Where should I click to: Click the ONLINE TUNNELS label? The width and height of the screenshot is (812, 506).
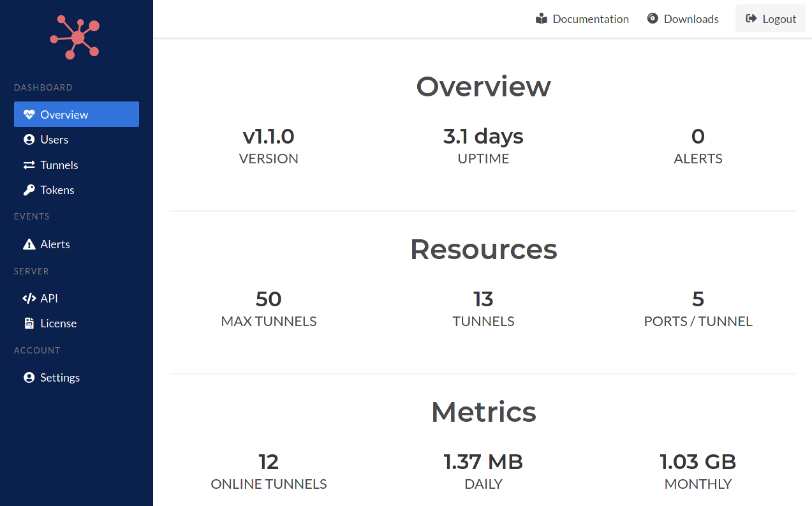(x=269, y=484)
